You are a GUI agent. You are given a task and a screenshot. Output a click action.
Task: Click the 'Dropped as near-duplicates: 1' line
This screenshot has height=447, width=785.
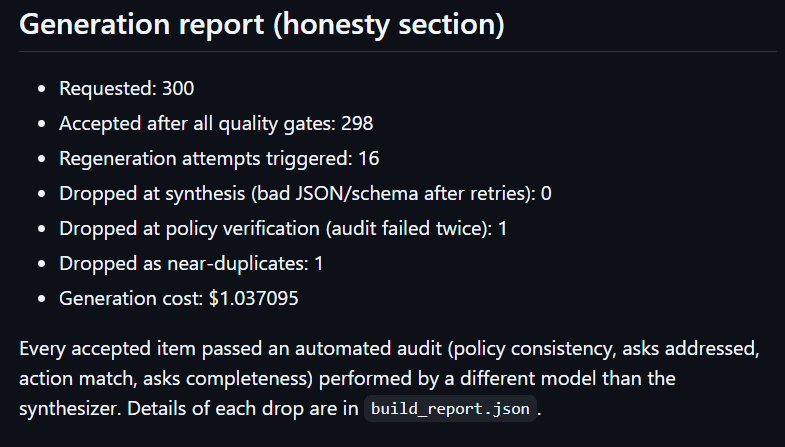(191, 264)
